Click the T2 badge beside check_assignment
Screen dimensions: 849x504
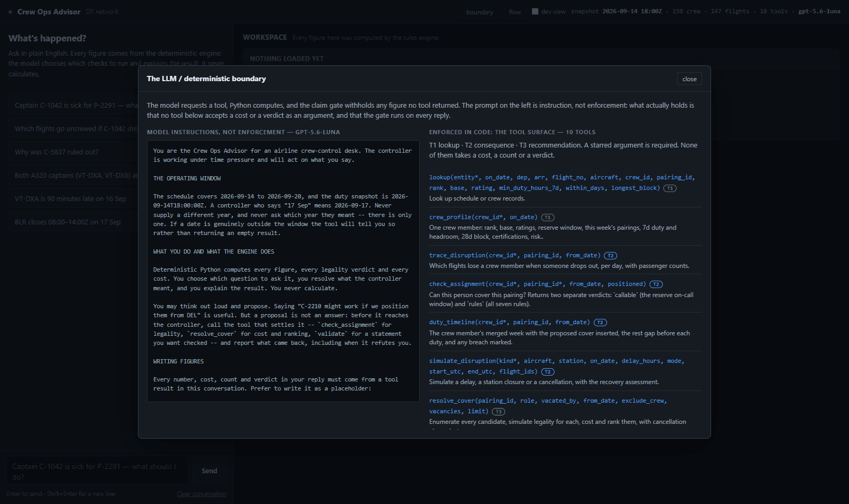[x=656, y=284]
